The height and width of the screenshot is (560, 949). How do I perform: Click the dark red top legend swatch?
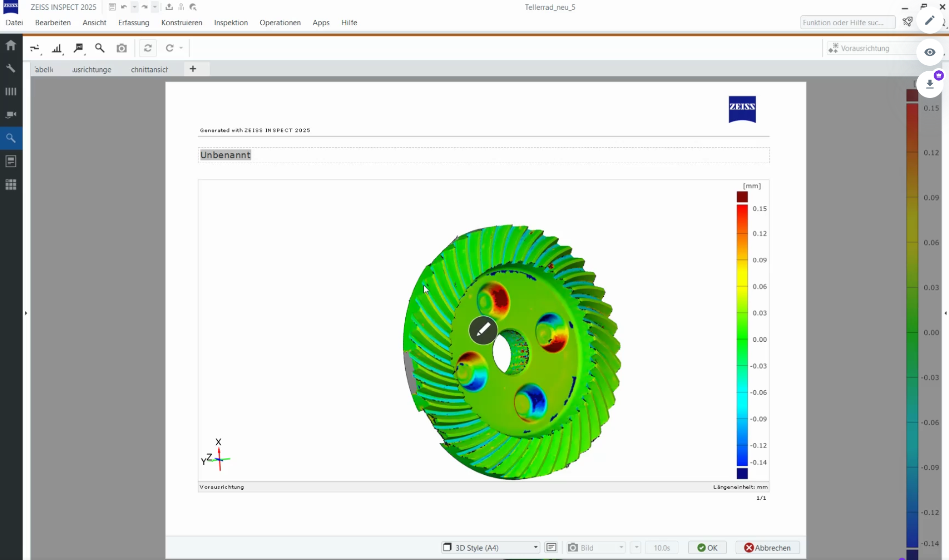pos(742,197)
